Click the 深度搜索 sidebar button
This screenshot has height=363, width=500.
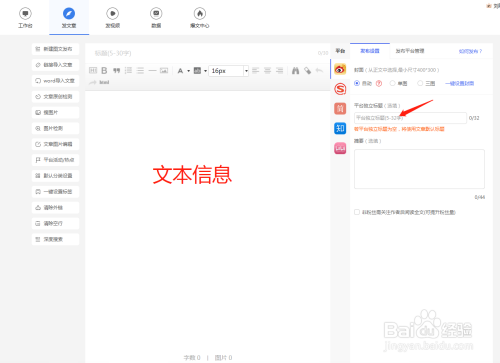click(56, 239)
